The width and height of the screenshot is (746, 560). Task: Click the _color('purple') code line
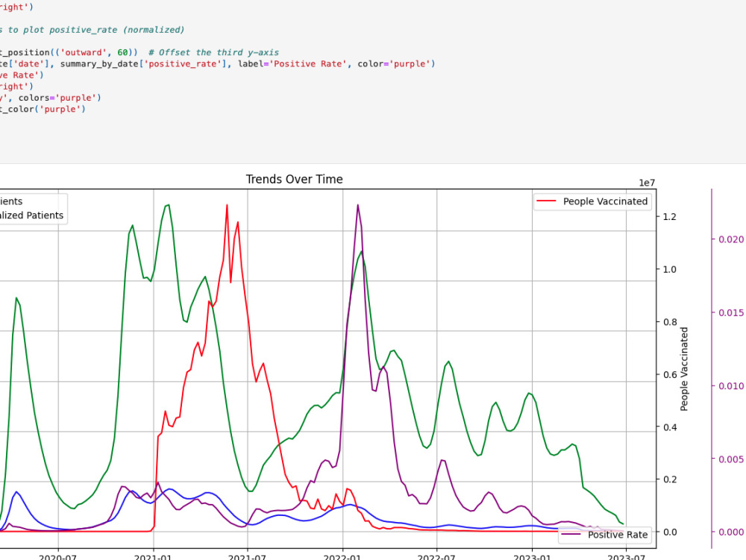[43, 110]
